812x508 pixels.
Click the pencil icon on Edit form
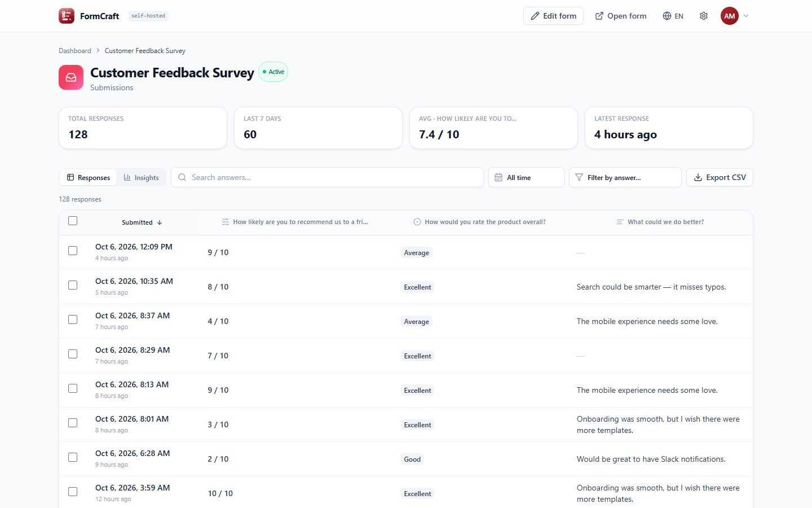click(x=535, y=16)
